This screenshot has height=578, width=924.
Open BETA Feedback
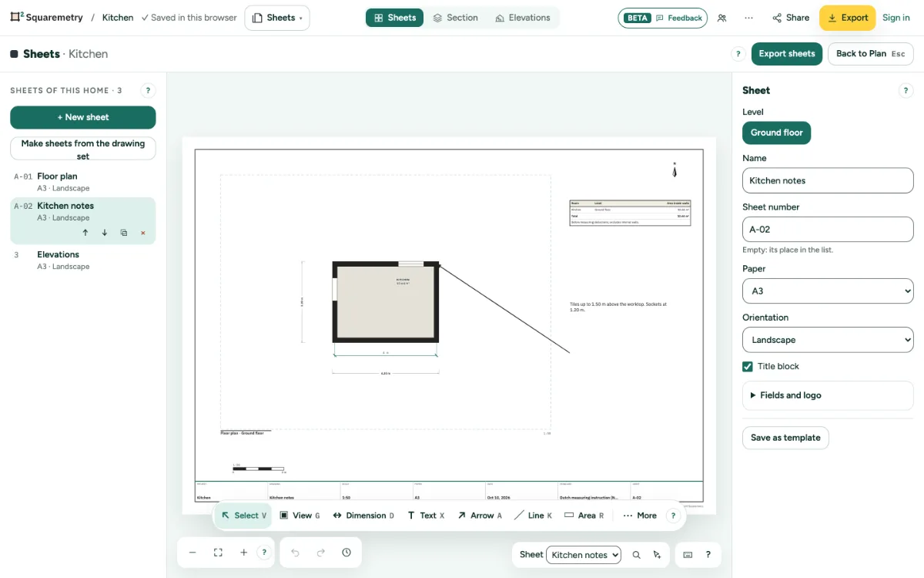(x=662, y=18)
